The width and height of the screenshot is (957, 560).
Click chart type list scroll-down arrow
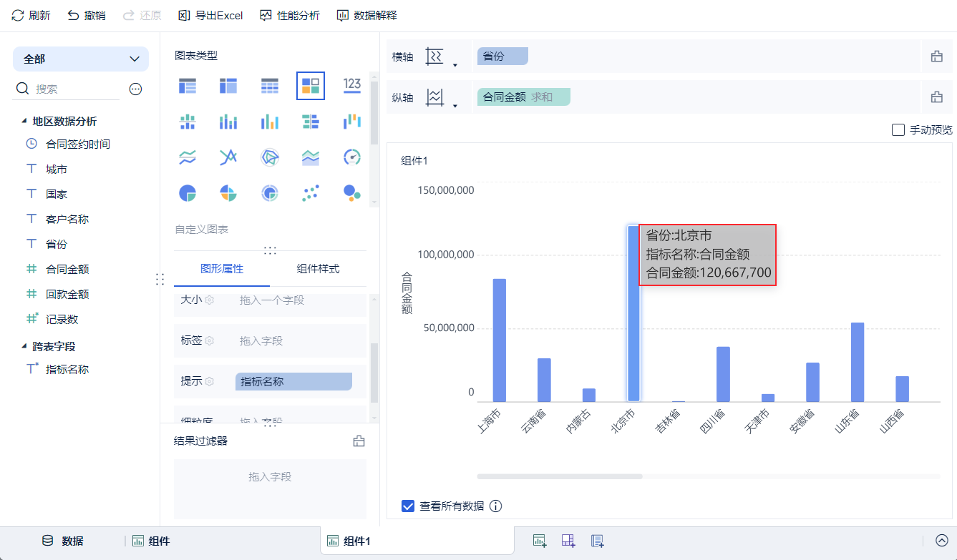coord(374,202)
